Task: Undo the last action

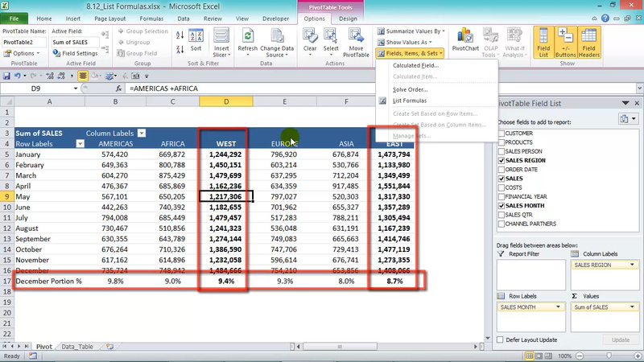Action: [x=17, y=76]
